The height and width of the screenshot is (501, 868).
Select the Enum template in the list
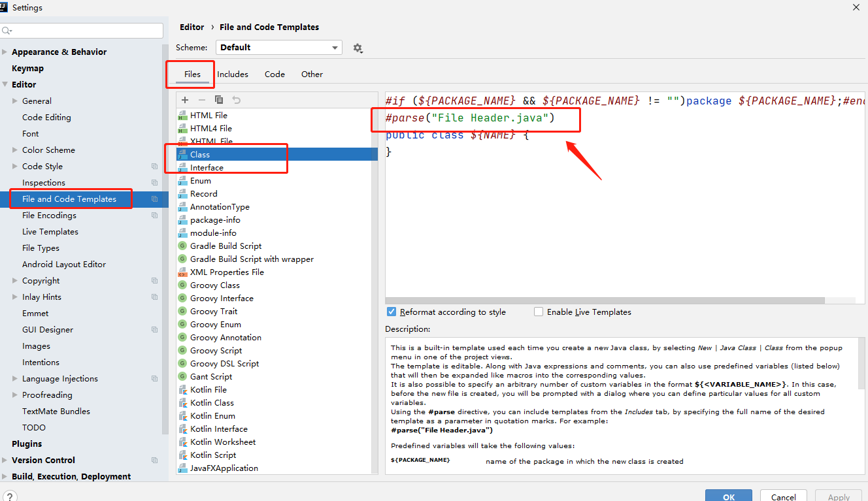[x=277, y=180]
